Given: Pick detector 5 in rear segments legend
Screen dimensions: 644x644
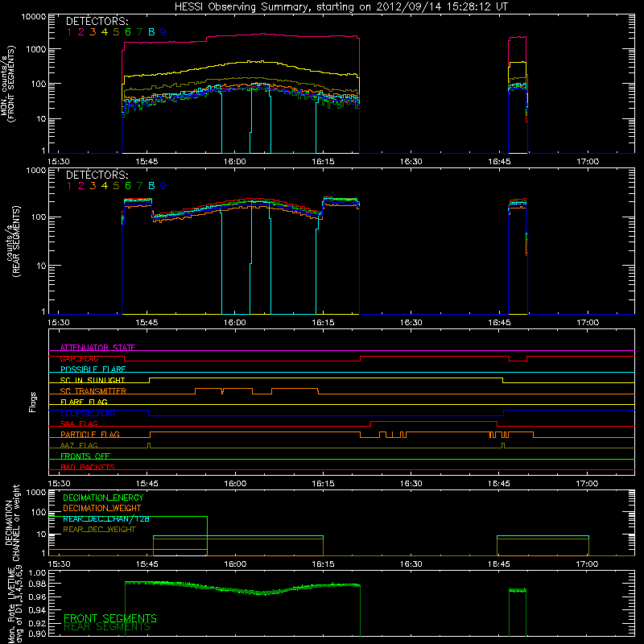Looking at the screenshot, I should (x=116, y=186).
